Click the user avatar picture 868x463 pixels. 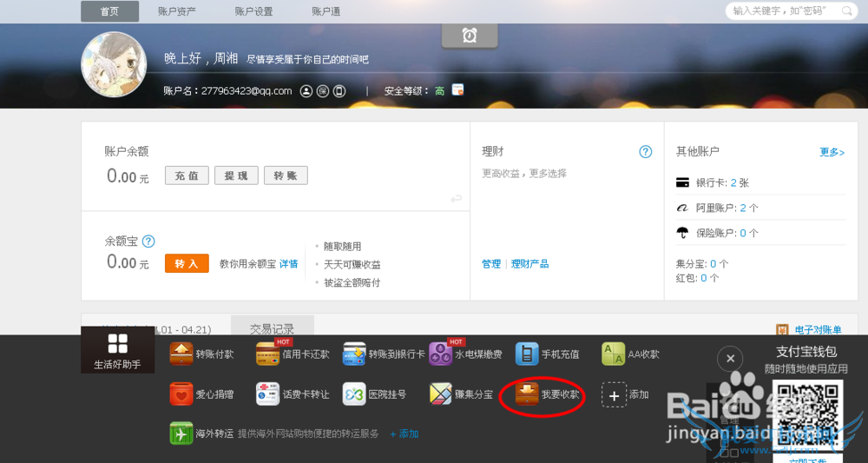point(114,63)
